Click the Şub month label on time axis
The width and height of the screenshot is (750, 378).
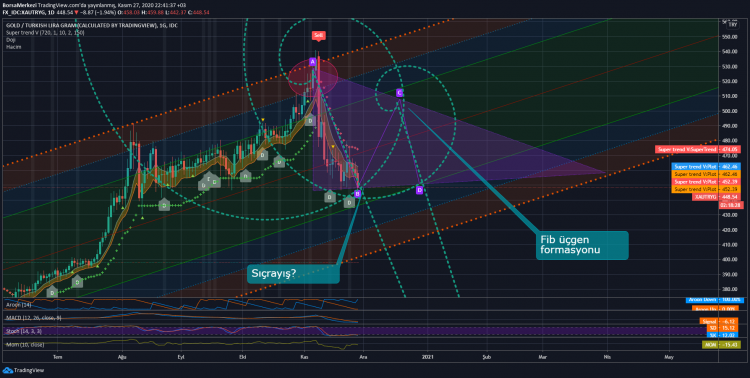pyautogui.click(x=487, y=357)
